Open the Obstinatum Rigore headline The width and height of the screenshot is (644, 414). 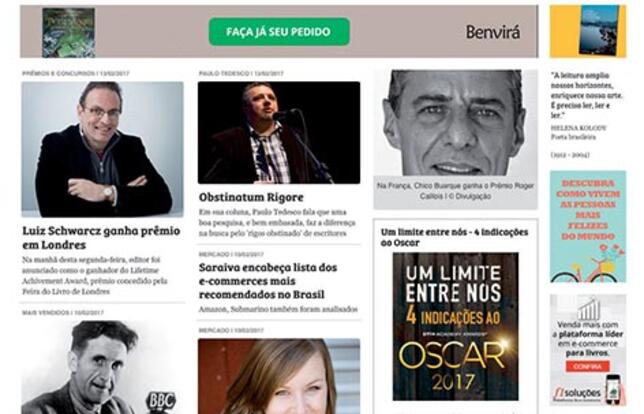click(251, 197)
